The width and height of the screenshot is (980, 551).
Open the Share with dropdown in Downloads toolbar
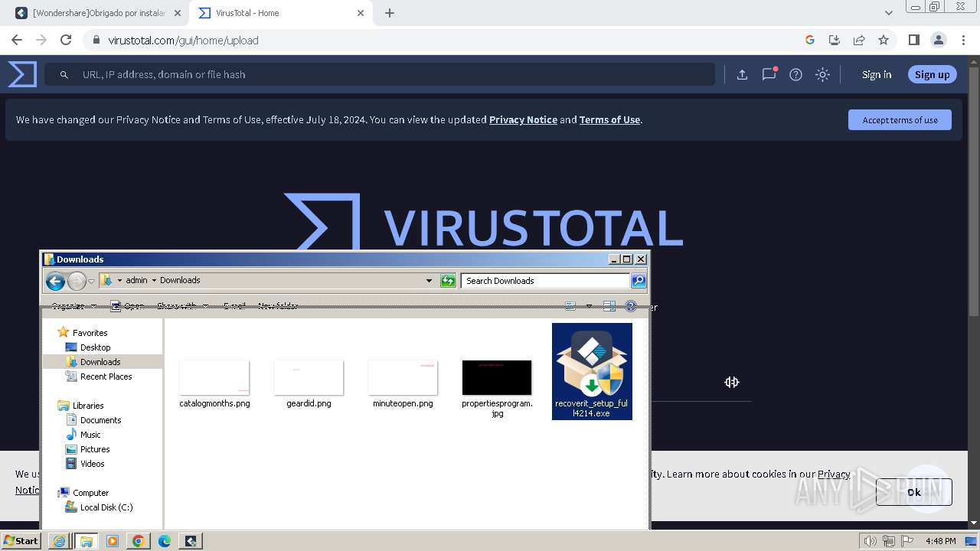pyautogui.click(x=181, y=306)
